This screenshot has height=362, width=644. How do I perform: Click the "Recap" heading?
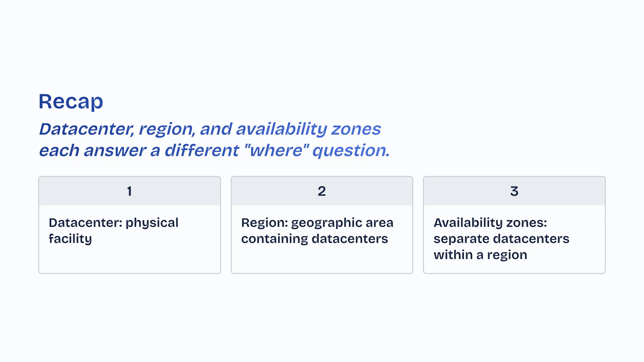(71, 102)
